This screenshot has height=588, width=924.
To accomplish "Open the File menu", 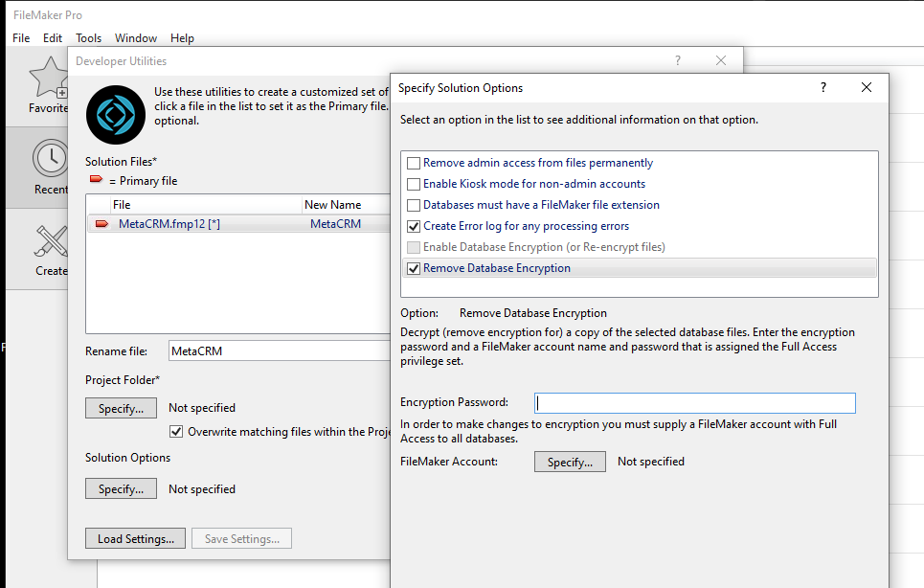I will point(22,38).
